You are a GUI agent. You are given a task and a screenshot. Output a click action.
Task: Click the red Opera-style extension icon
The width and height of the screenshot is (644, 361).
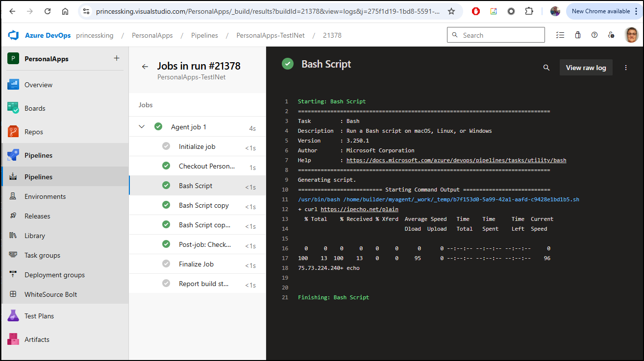tap(476, 11)
